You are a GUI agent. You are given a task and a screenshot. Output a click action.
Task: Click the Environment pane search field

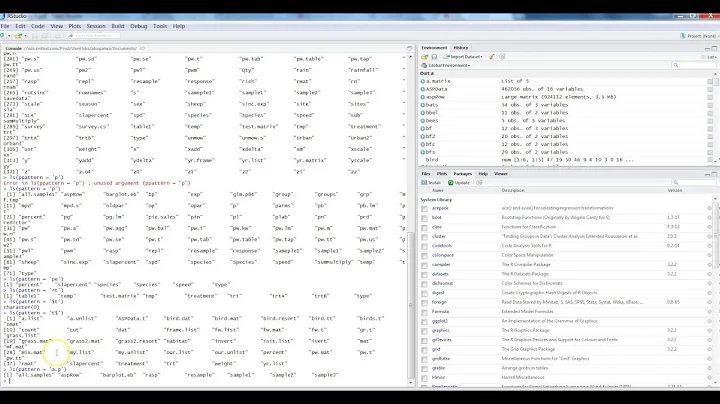(x=692, y=66)
